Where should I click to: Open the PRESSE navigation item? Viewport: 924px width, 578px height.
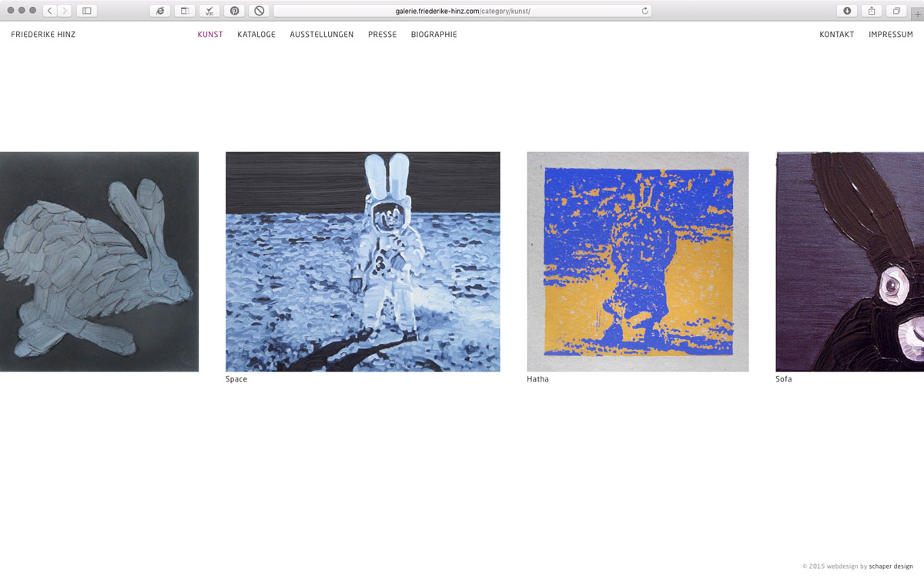coord(382,35)
